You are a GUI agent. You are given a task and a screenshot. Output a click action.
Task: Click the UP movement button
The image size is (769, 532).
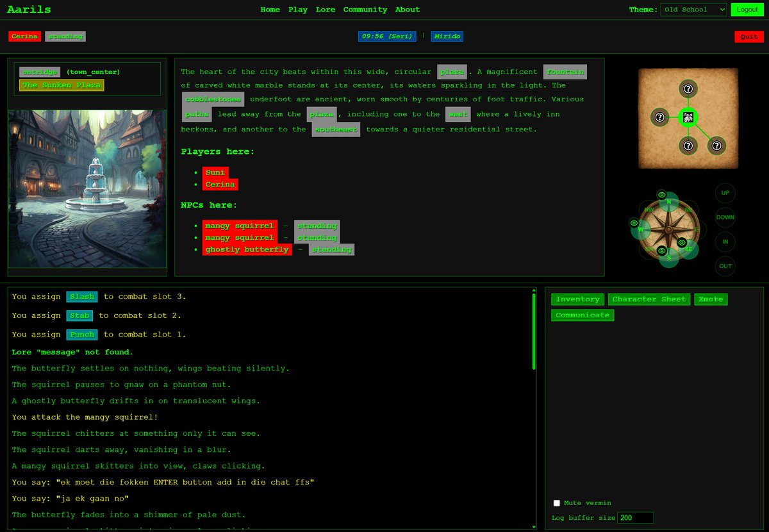click(725, 193)
